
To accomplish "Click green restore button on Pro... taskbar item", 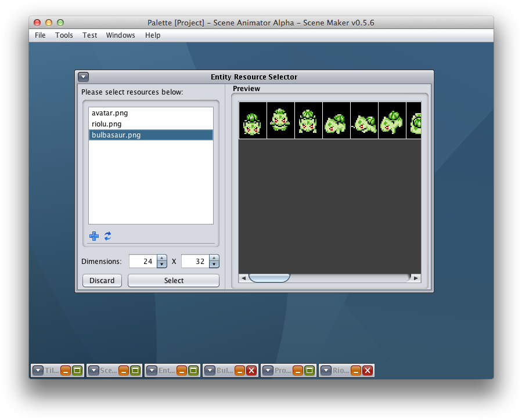I will pyautogui.click(x=309, y=370).
